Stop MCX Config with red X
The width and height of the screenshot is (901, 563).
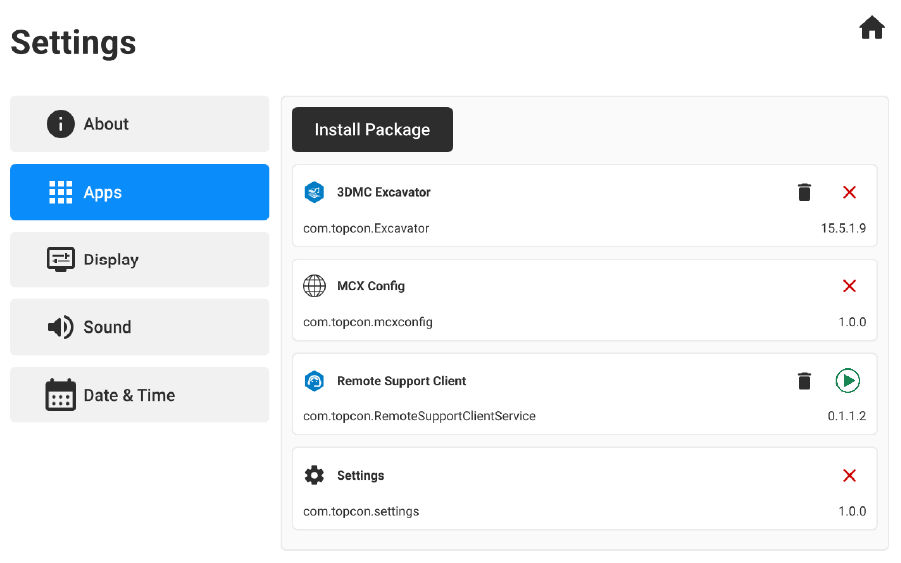(849, 286)
